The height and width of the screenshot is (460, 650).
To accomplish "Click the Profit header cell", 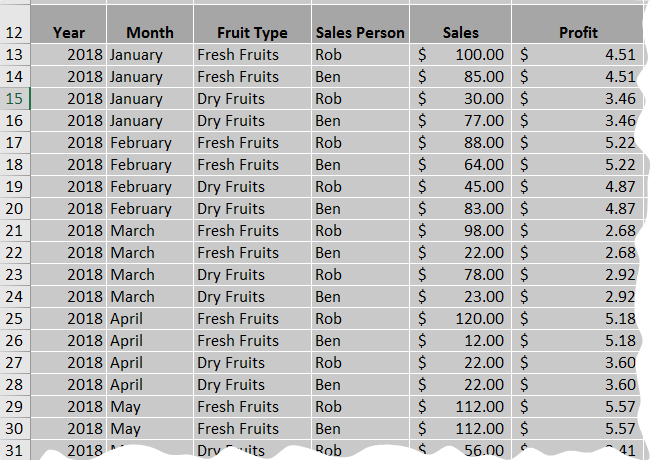I will [578, 24].
